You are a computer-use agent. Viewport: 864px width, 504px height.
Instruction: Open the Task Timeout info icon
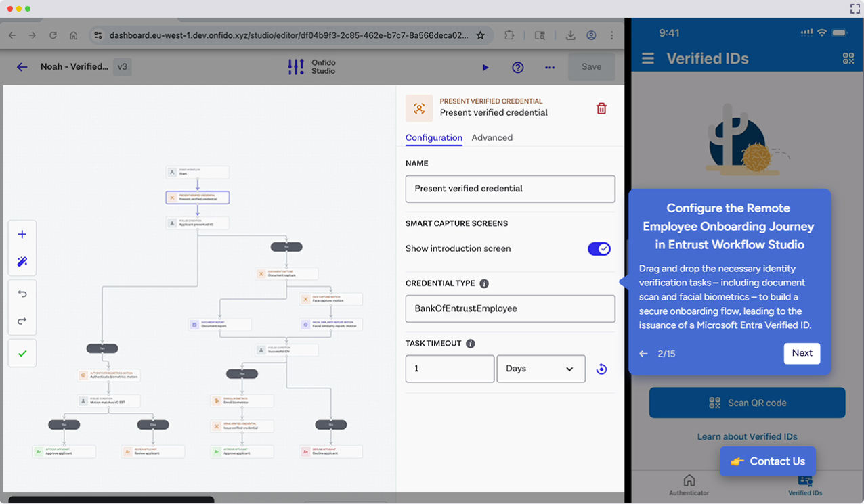(x=471, y=344)
